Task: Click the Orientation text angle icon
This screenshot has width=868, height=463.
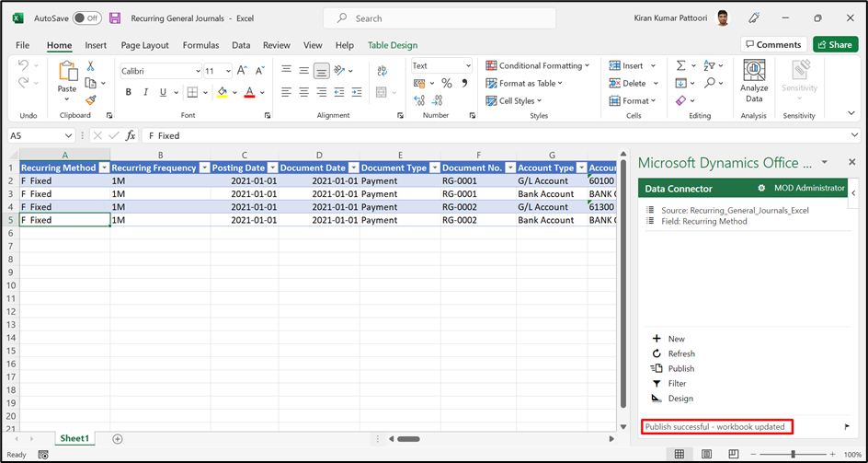Action: pyautogui.click(x=340, y=71)
